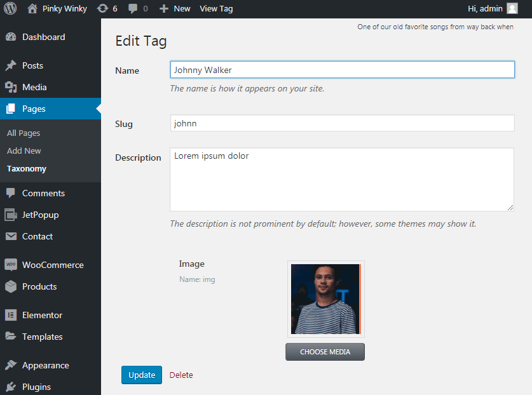Click the Comments bubble icon in sidebar
The width and height of the screenshot is (532, 395).
point(11,193)
